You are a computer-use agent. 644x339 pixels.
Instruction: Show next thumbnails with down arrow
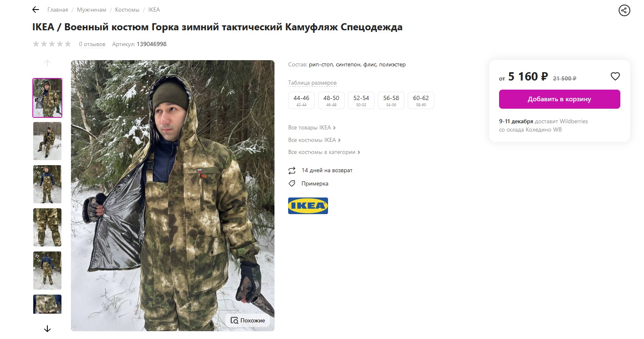click(x=47, y=329)
